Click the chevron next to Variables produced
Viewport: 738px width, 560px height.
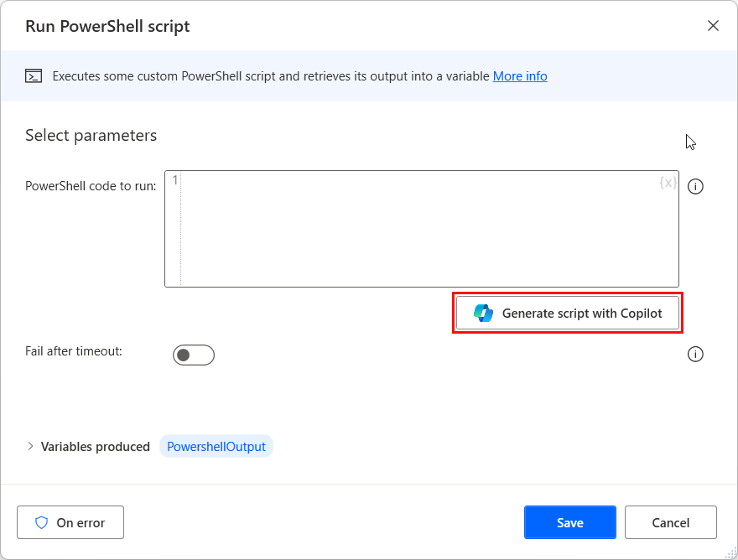pyautogui.click(x=31, y=446)
